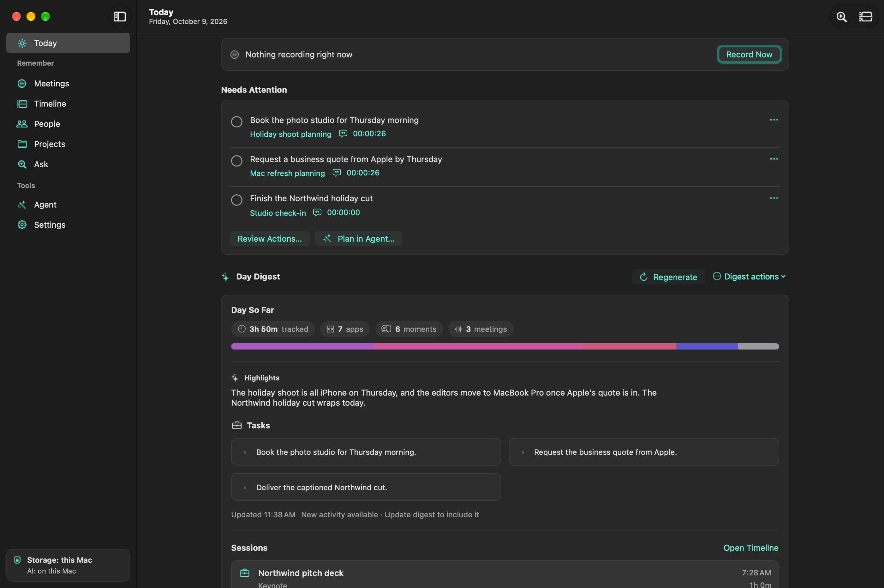Go to Timeline in the sidebar
The width and height of the screenshot is (884, 588).
point(68,103)
